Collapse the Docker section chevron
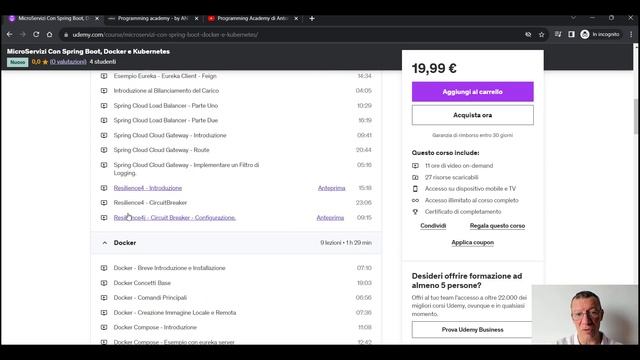This screenshot has width=640, height=360. [104, 243]
